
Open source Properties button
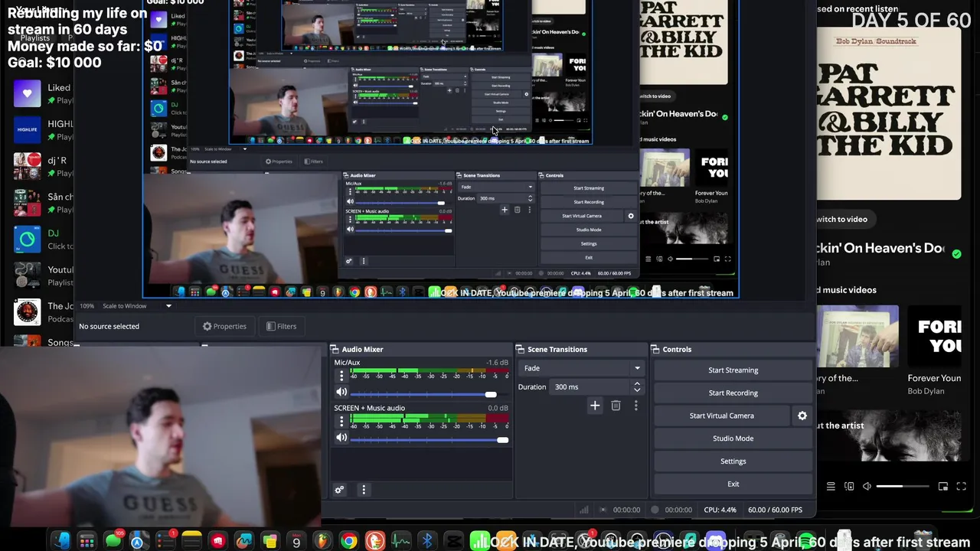click(224, 326)
